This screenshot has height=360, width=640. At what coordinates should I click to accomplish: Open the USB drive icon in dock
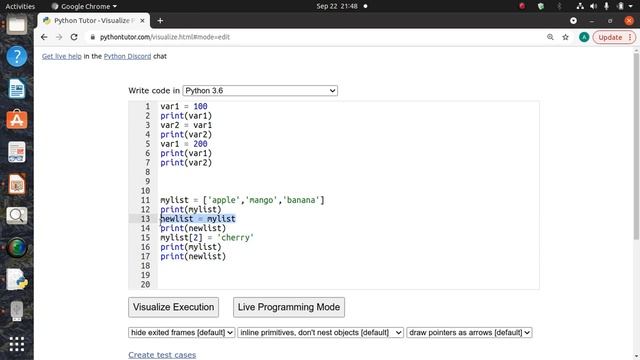17,311
